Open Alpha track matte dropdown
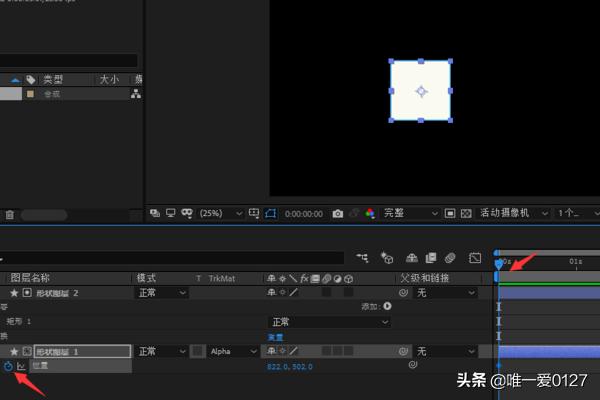This screenshot has width=600, height=400. (x=233, y=351)
